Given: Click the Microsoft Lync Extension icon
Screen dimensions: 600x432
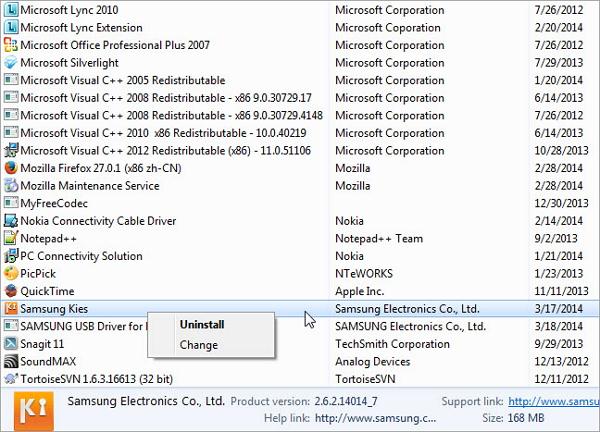Looking at the screenshot, I should pyautogui.click(x=11, y=27).
